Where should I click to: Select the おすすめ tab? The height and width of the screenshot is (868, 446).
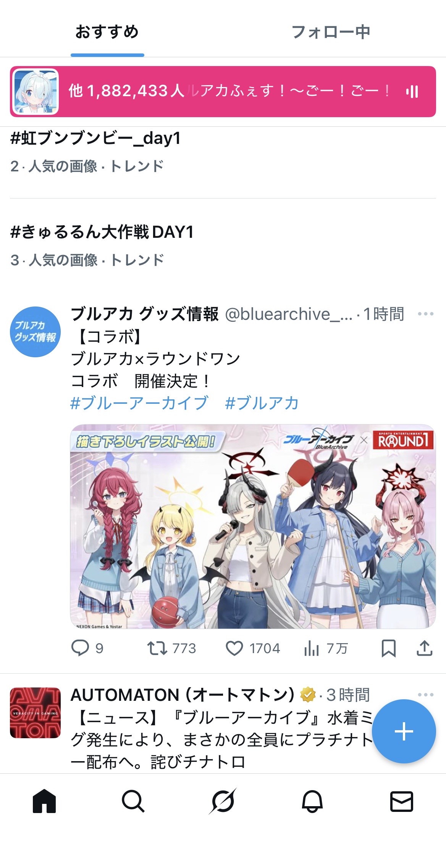pos(107,32)
